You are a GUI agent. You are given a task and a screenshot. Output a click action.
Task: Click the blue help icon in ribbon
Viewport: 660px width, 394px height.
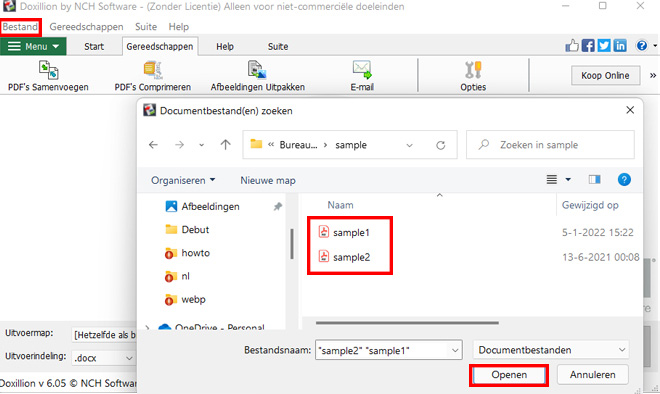(641, 45)
